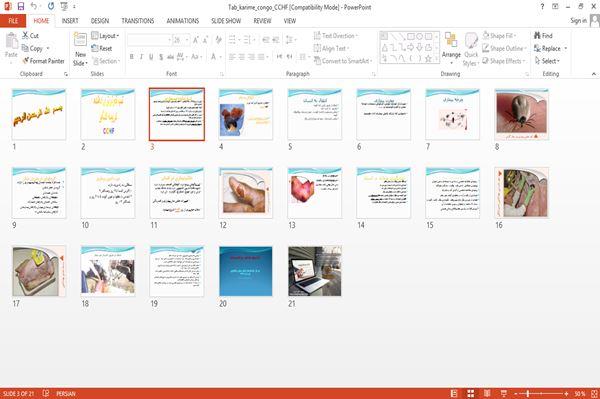Click the 50% zoom level

tap(579, 394)
